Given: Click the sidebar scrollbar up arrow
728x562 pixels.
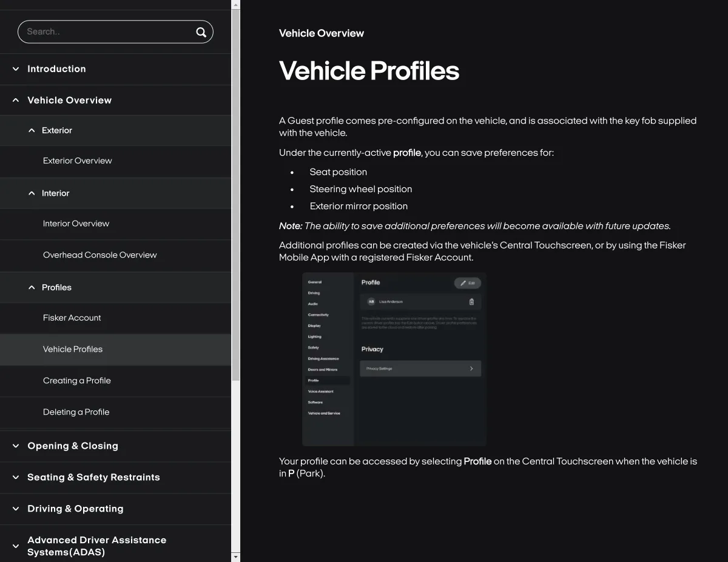Looking at the screenshot, I should (x=236, y=4).
